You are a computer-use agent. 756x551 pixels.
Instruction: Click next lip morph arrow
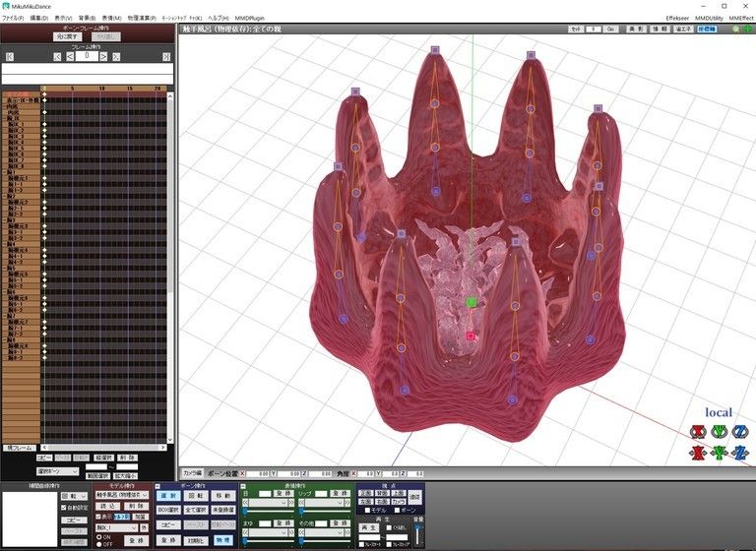coord(347,503)
